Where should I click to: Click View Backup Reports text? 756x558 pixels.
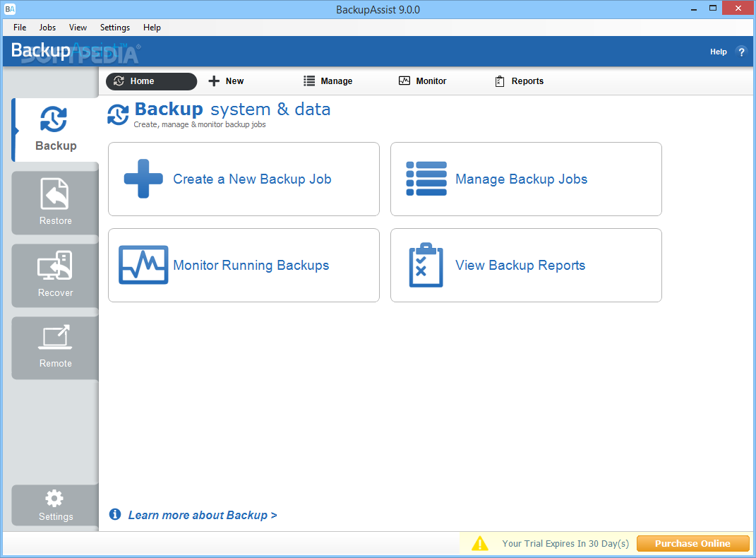click(520, 265)
